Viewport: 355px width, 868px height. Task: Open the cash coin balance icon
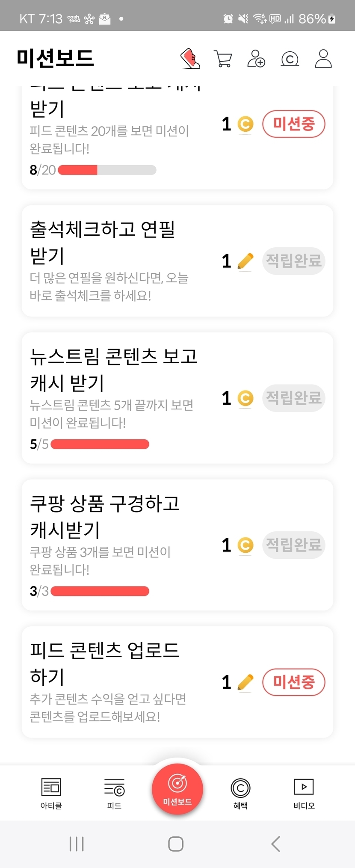pos(290,59)
